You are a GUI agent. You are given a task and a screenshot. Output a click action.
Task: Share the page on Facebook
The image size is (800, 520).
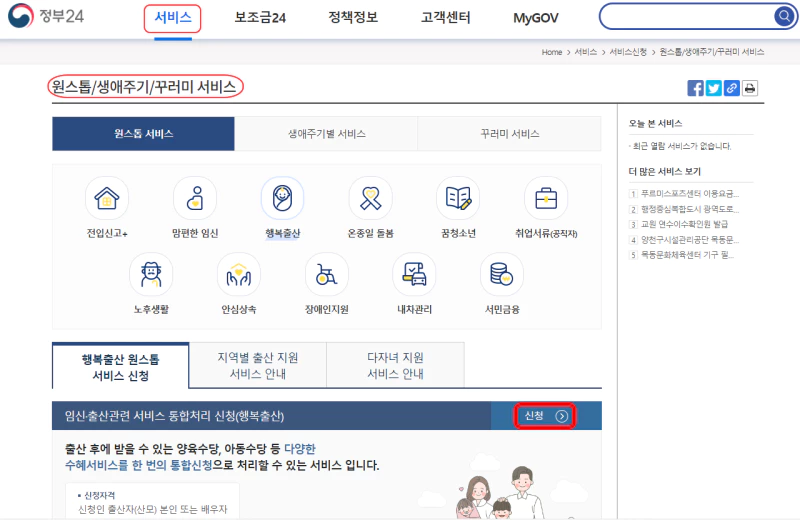695,88
